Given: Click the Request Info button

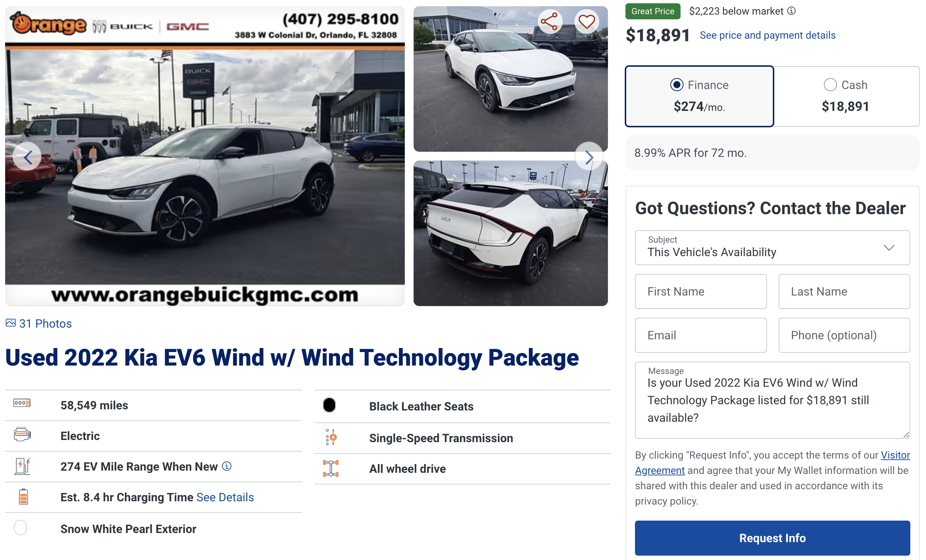Looking at the screenshot, I should pyautogui.click(x=772, y=538).
